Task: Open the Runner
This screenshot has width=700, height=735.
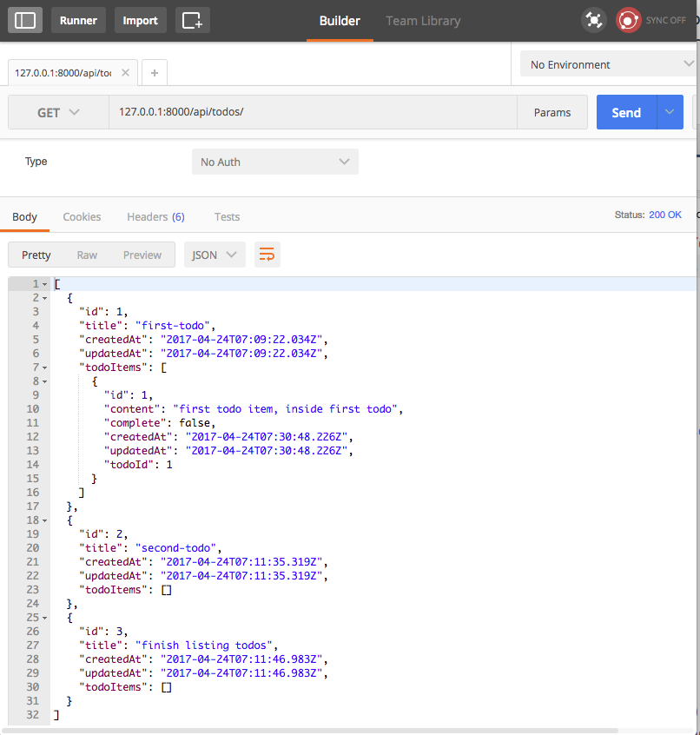Action: pyautogui.click(x=78, y=20)
